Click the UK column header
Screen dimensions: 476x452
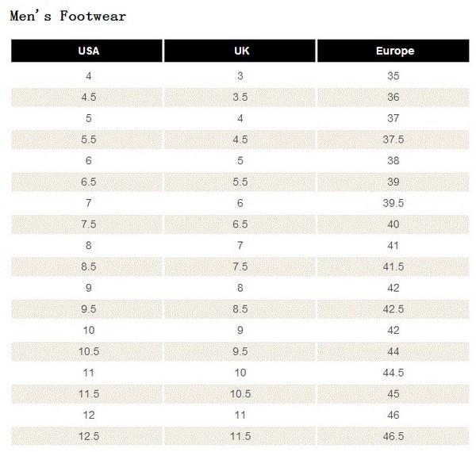240,51
